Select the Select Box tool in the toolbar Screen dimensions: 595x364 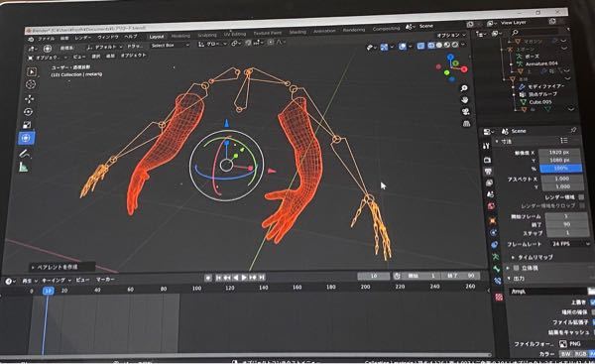tap(33, 71)
